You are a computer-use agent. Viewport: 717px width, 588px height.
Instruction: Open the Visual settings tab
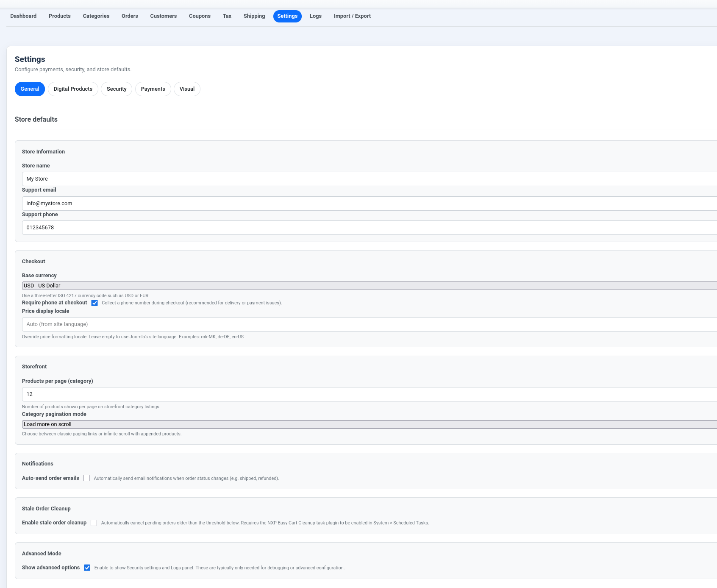coord(187,89)
